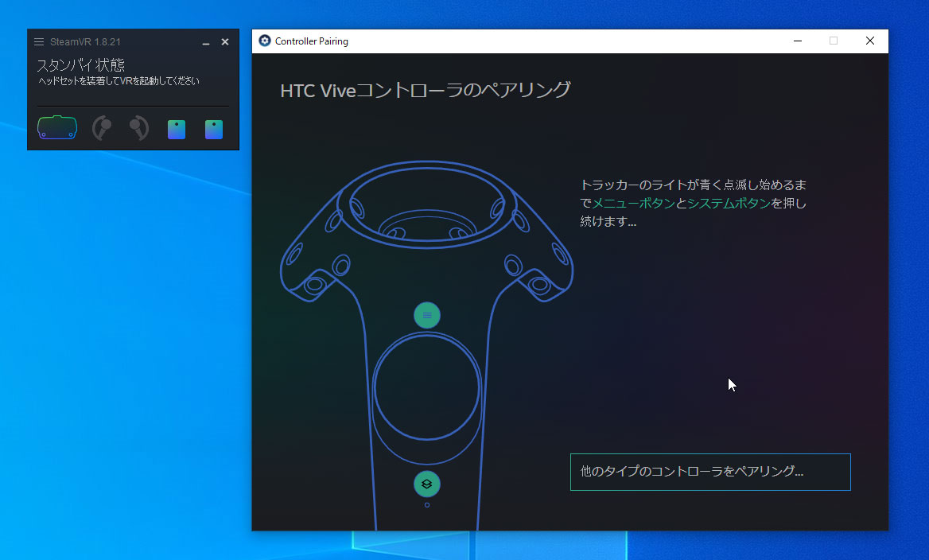The width and height of the screenshot is (929, 560).
Task: Click the trackpad circle on controller outline
Action: (x=427, y=387)
